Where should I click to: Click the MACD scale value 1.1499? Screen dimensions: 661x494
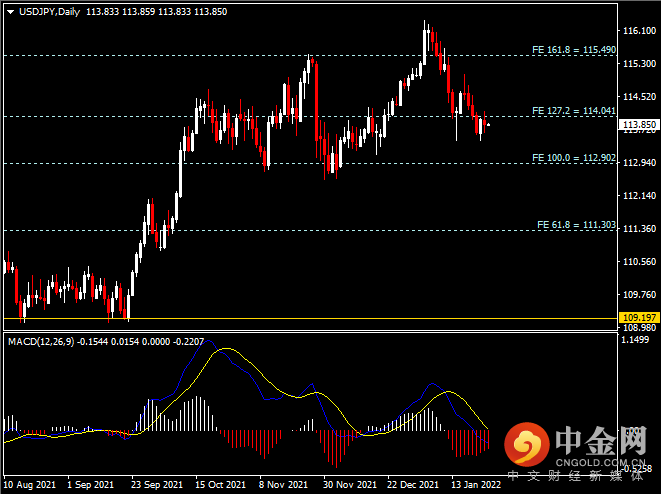pos(635,340)
